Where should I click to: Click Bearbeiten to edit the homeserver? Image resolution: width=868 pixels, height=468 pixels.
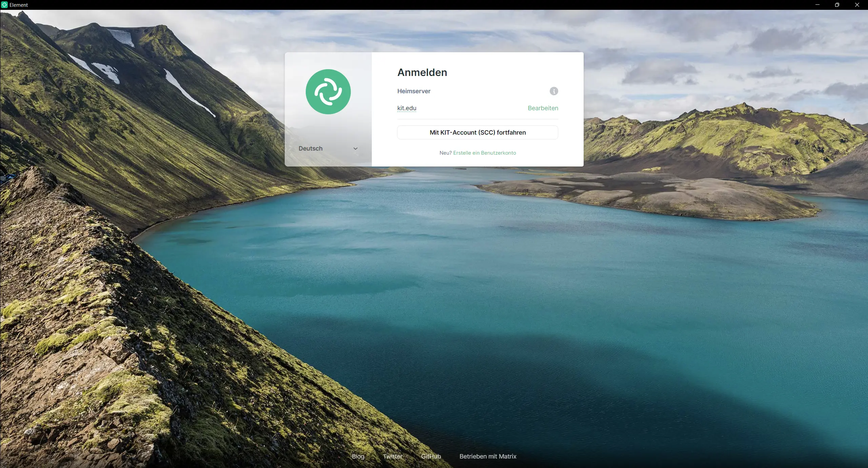pyautogui.click(x=542, y=108)
